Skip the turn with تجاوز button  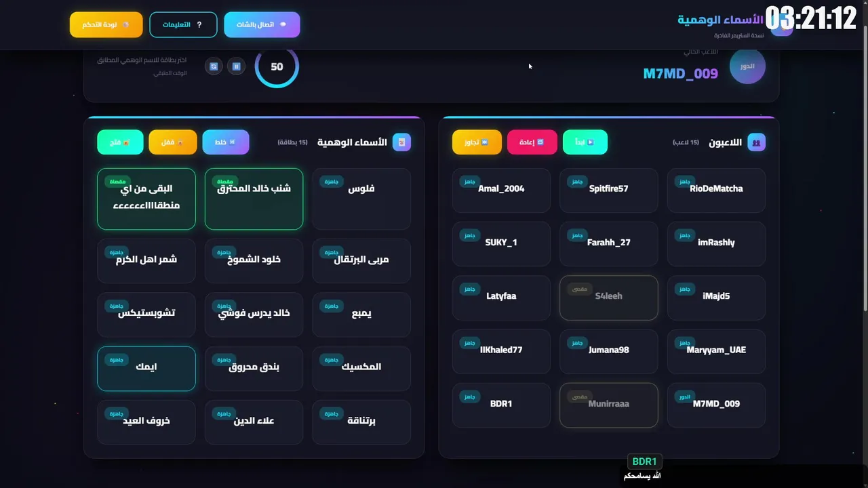477,142
